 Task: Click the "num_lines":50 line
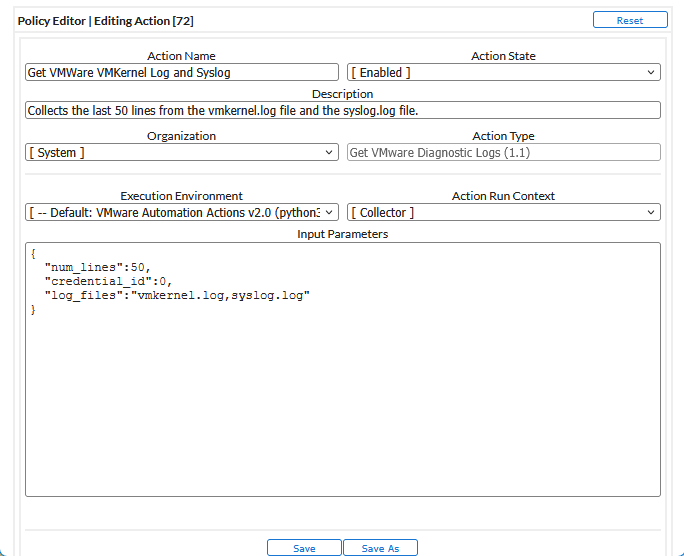click(98, 267)
